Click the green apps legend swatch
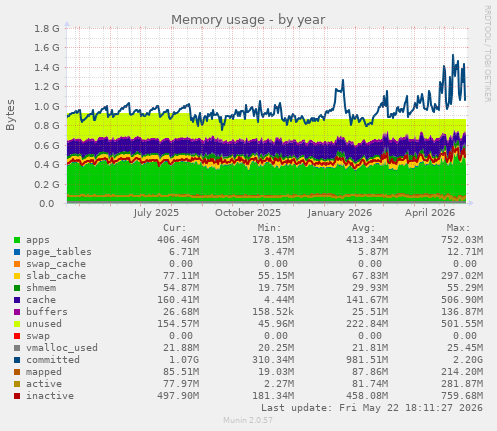 click(17, 240)
